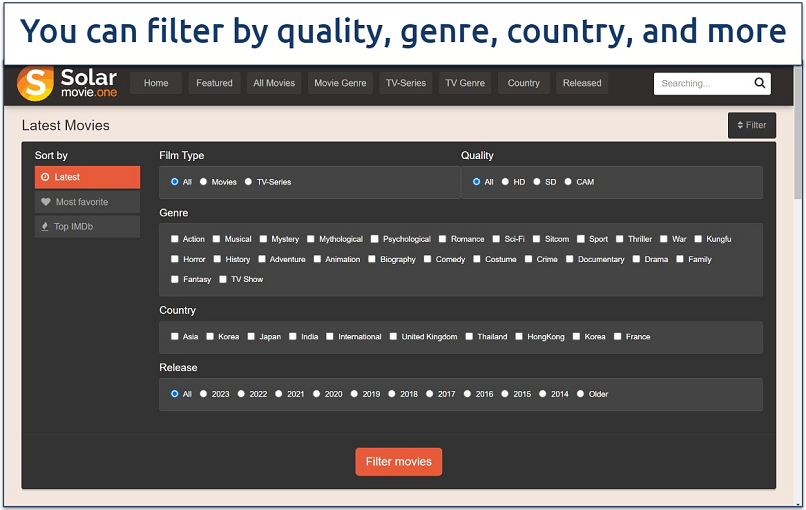806x510 pixels.
Task: Check the Action genre checkbox
Action: (x=175, y=239)
